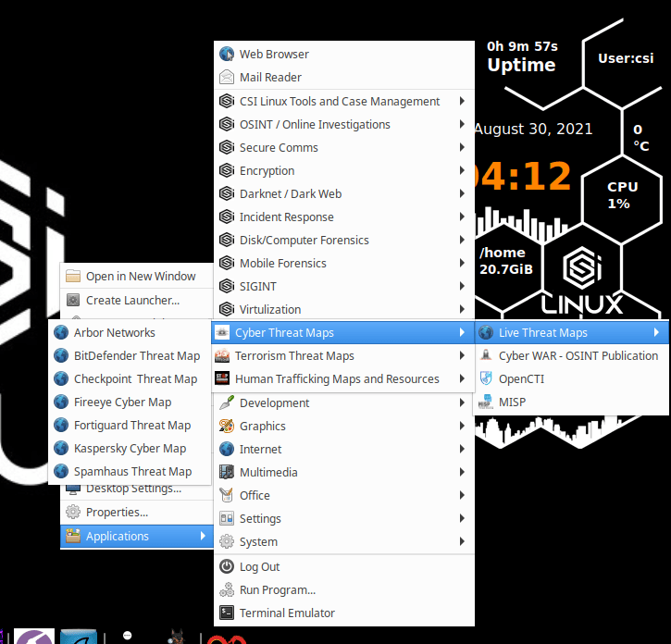The height and width of the screenshot is (644, 671).
Task: Click the MISP icon
Action: click(x=486, y=402)
